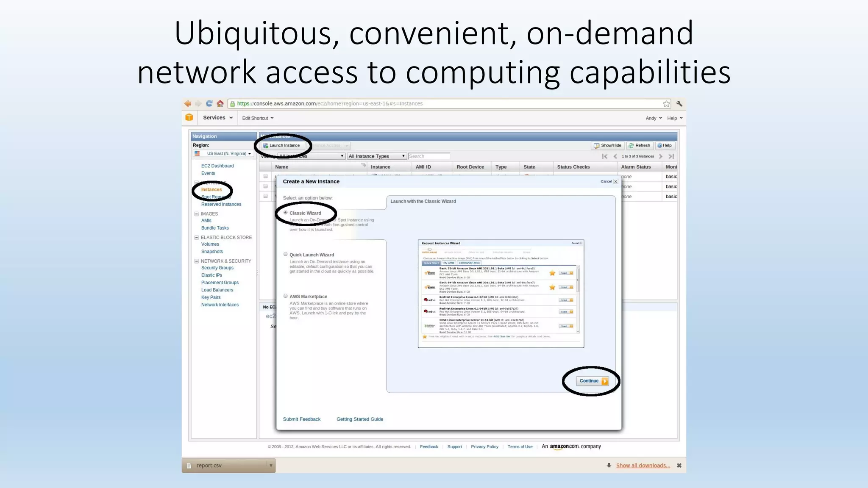The image size is (868, 488).
Task: Open the Terms of Use footer link
Action: point(520,446)
